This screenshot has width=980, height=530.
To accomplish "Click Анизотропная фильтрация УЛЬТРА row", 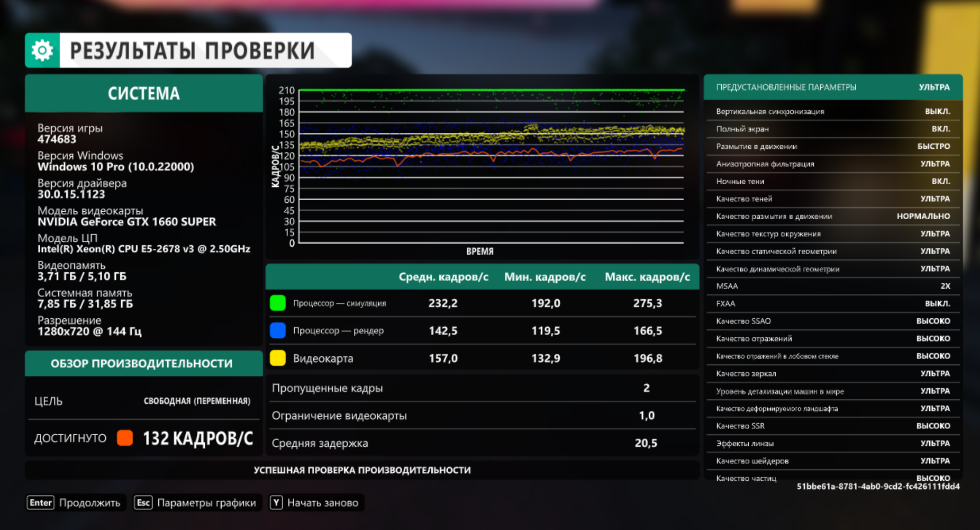I will pyautogui.click(x=833, y=164).
